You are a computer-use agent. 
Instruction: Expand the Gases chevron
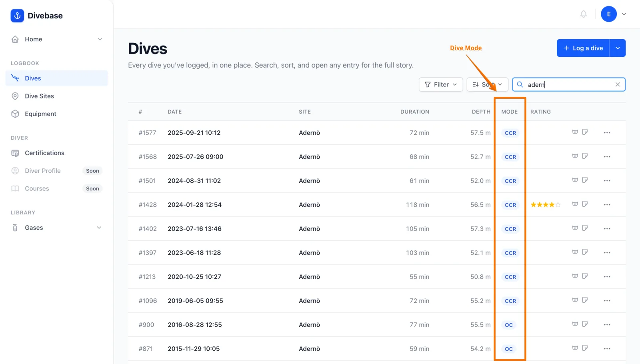pyautogui.click(x=99, y=228)
